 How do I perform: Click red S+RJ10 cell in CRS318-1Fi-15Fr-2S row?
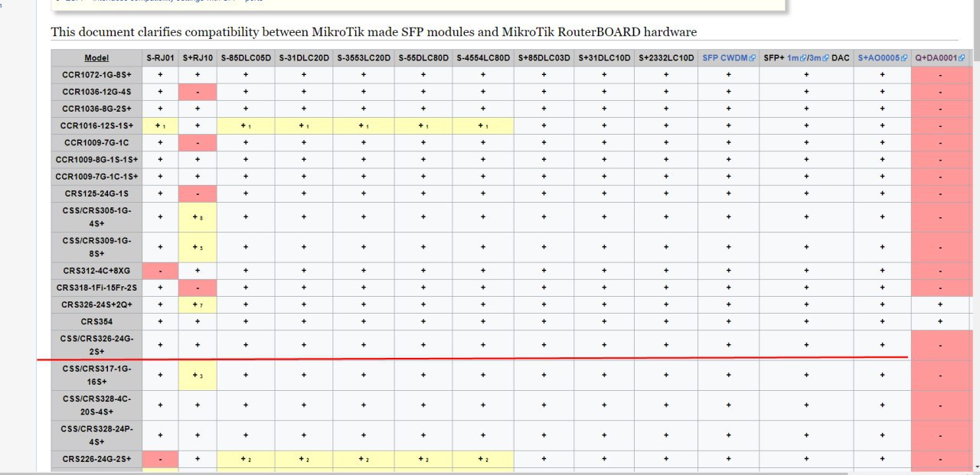tap(198, 288)
